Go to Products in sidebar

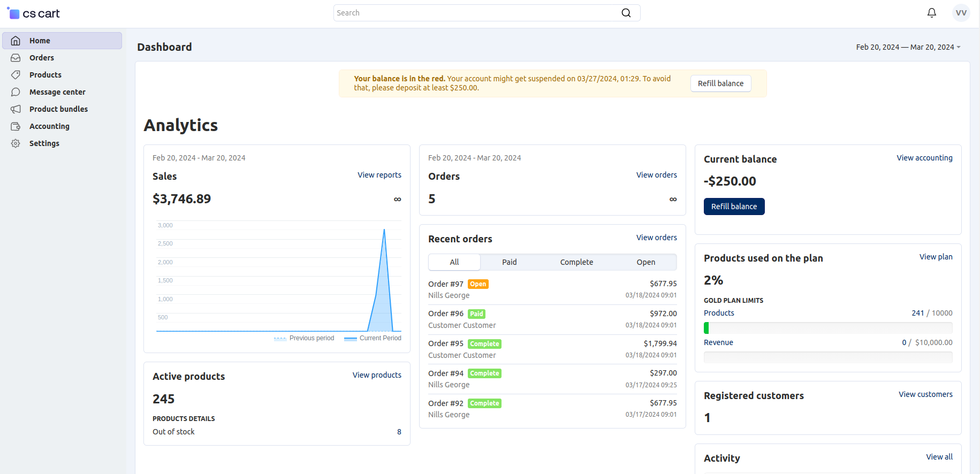coord(62,75)
